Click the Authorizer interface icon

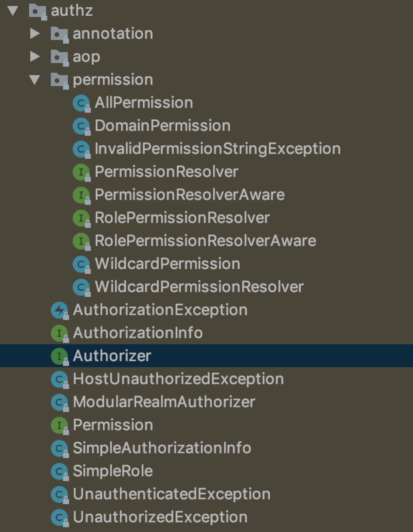coord(60,356)
